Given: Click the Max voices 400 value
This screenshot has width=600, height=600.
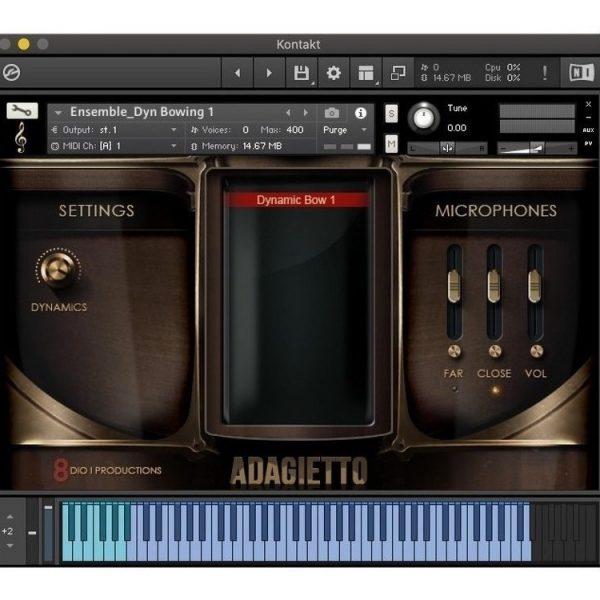Looking at the screenshot, I should click(x=295, y=130).
